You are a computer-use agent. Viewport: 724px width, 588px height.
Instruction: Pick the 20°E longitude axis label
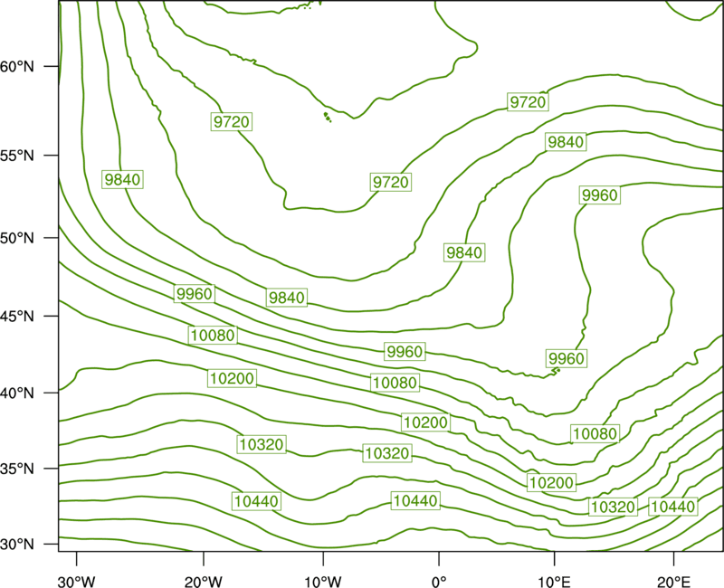pyautogui.click(x=673, y=582)
